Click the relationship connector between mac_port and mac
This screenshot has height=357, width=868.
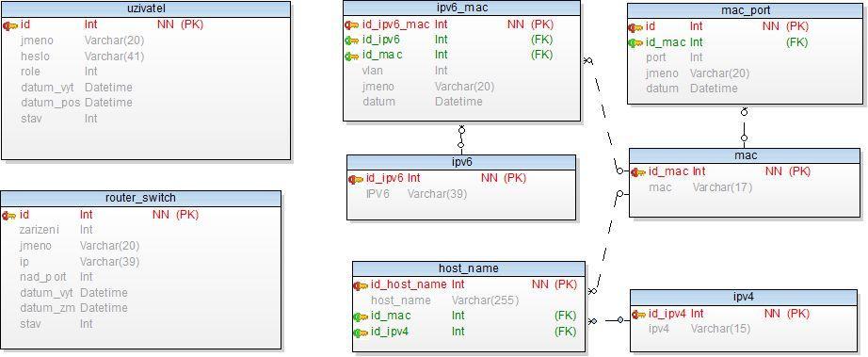coord(744,125)
